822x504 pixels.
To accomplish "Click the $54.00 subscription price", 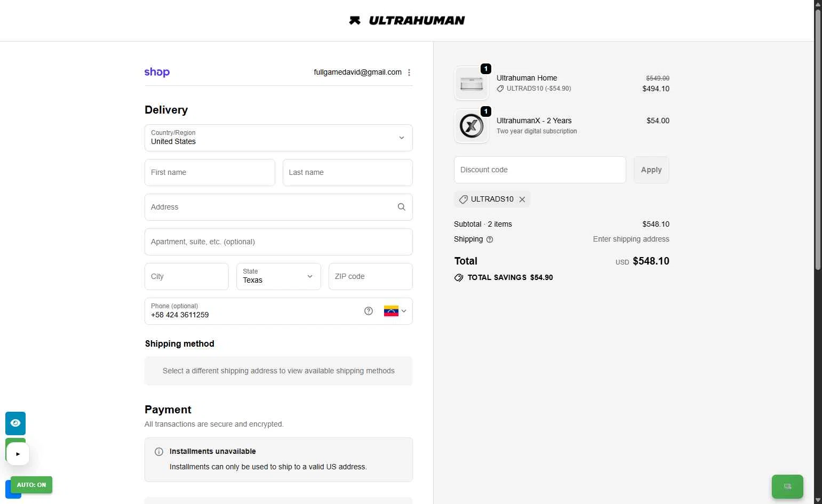I will [658, 121].
